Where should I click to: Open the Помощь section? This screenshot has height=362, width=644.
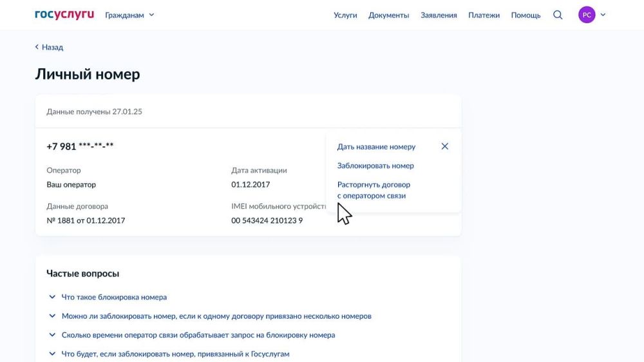coord(526,15)
